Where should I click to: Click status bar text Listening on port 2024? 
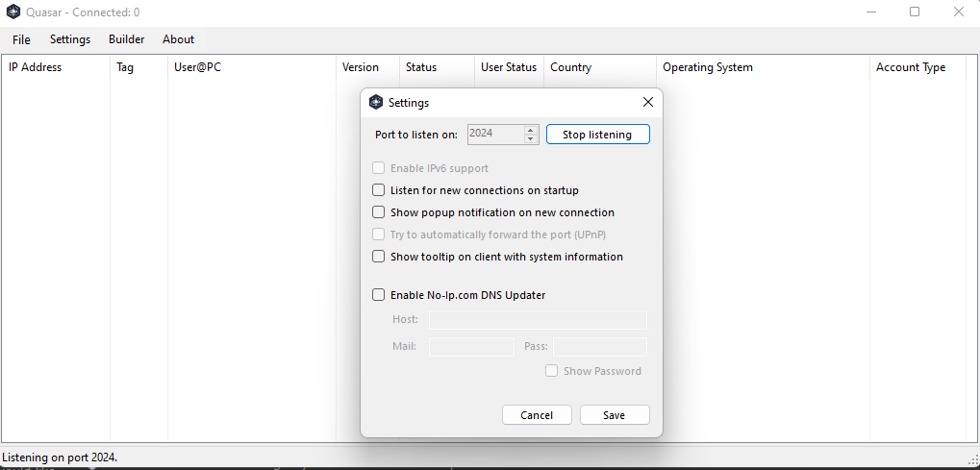point(60,458)
